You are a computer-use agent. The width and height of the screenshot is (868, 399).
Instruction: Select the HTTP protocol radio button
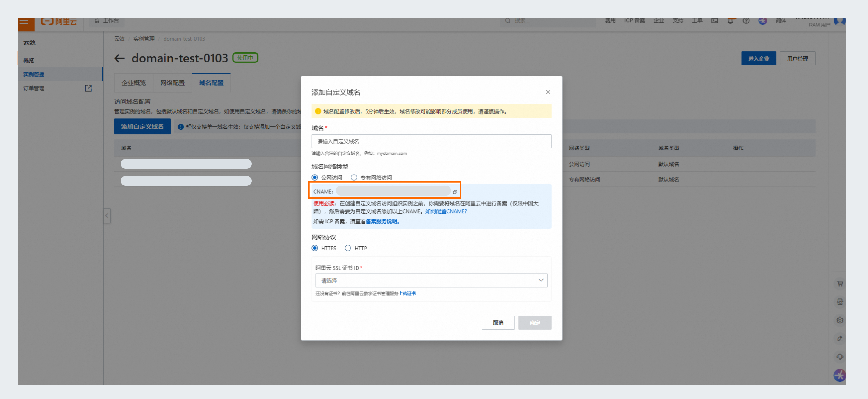coord(348,248)
